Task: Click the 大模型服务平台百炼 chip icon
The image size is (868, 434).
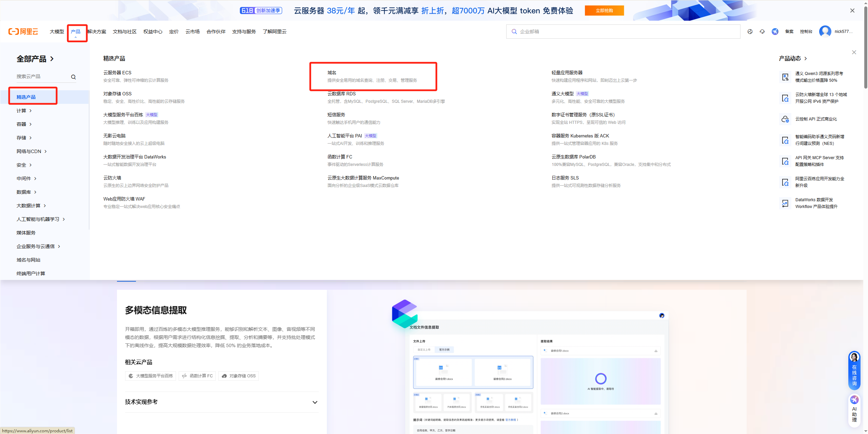Action: [131, 376]
